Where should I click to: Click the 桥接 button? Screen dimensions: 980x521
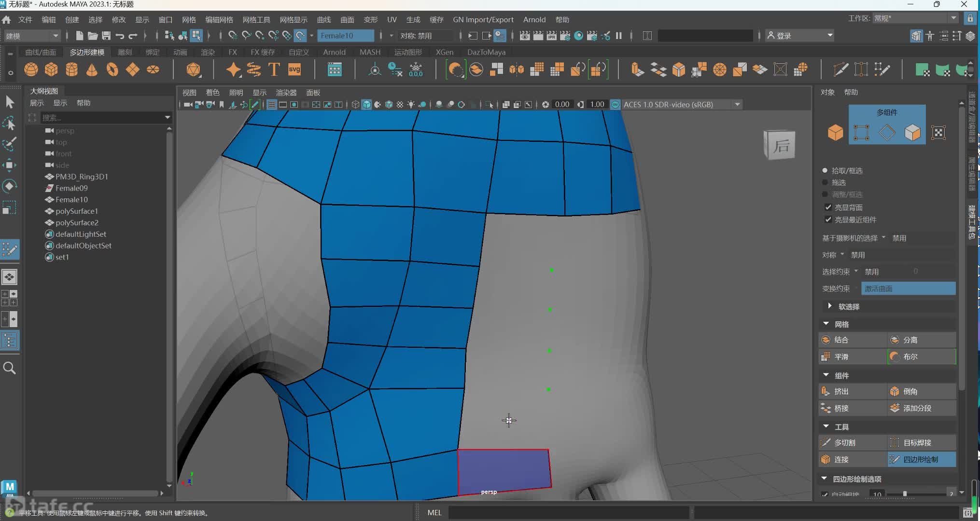click(x=853, y=408)
